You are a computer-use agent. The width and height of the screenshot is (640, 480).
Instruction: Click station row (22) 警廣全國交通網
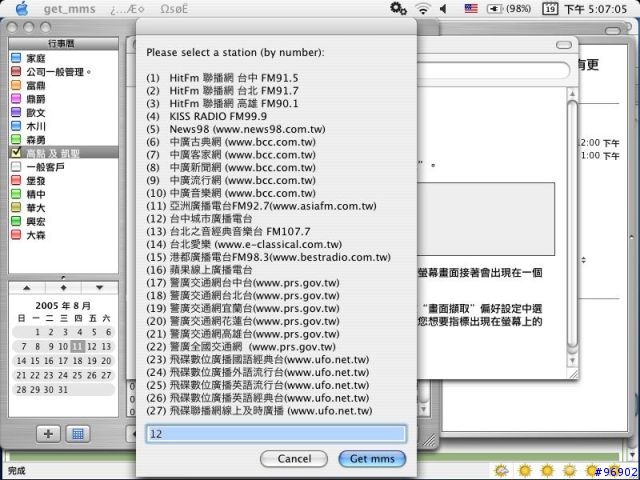coord(241,347)
